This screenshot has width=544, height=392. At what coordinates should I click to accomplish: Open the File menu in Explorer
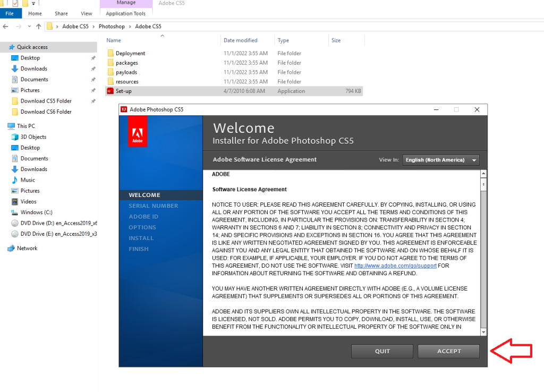pyautogui.click(x=10, y=13)
